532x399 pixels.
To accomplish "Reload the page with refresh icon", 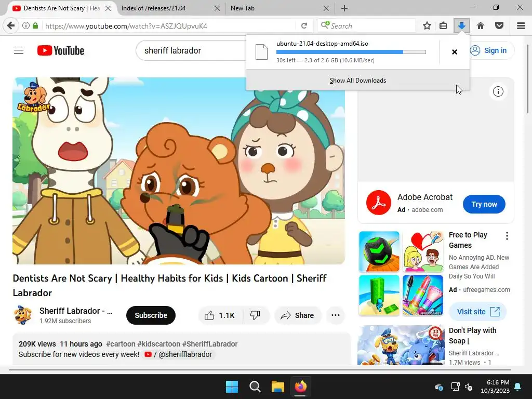I will pyautogui.click(x=304, y=26).
